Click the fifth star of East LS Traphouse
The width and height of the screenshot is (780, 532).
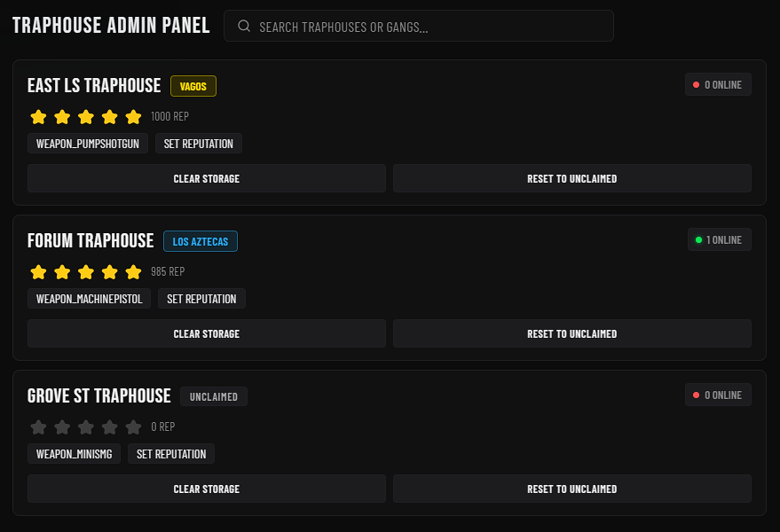pyautogui.click(x=133, y=117)
